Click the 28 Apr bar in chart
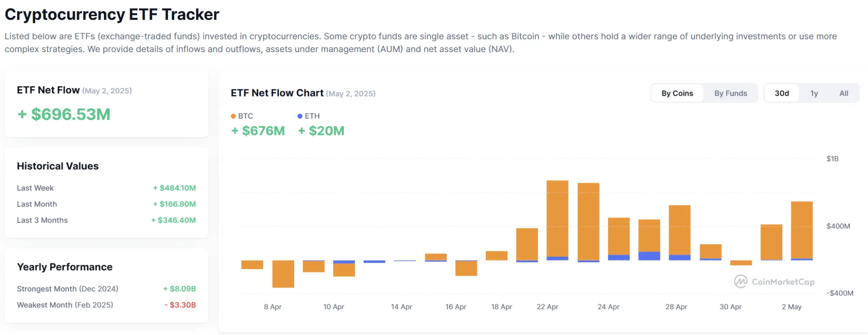Viewport: 868px width, 335px height. 679,231
